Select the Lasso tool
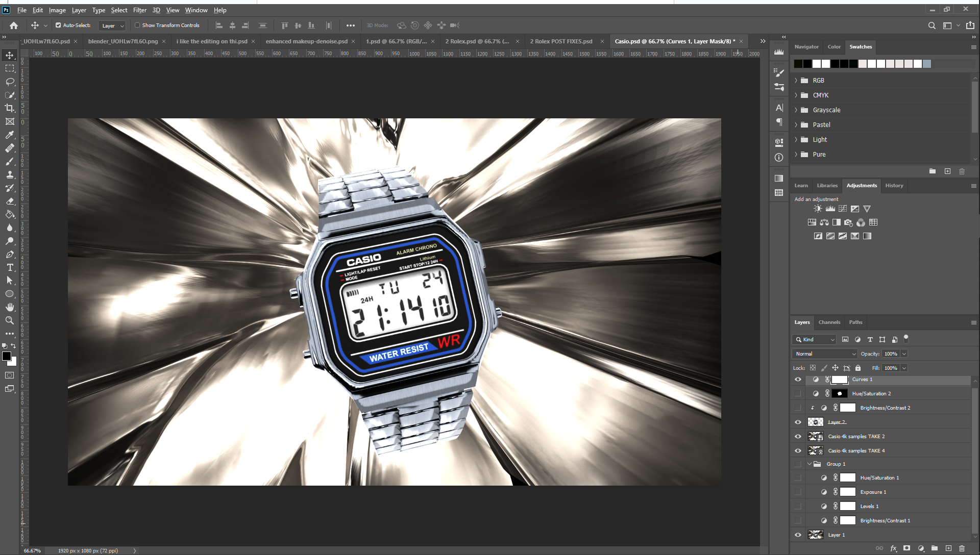The height and width of the screenshot is (555, 980). [10, 82]
